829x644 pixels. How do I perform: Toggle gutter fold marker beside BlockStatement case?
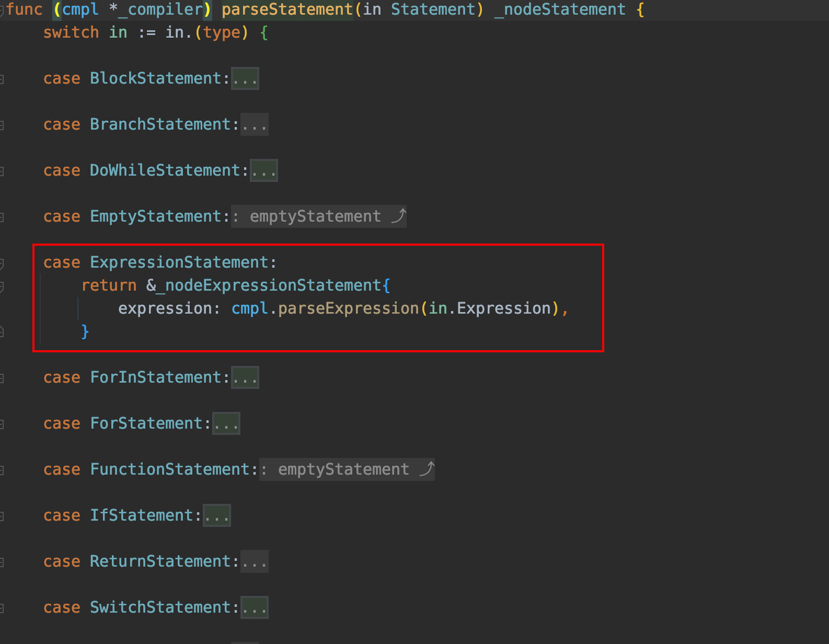(x=2, y=79)
